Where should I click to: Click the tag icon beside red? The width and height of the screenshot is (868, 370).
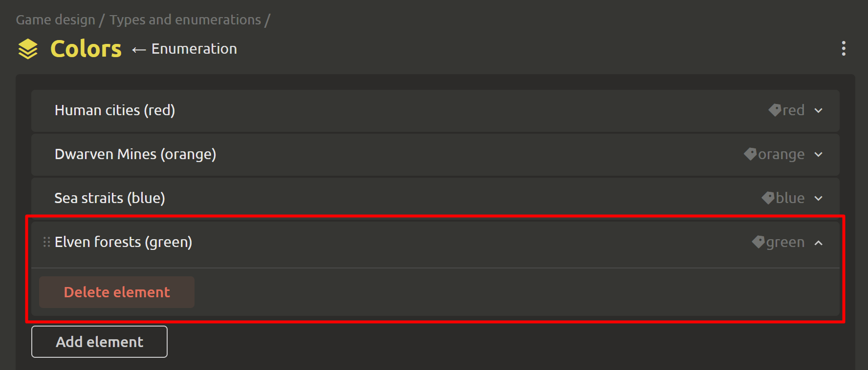click(x=775, y=110)
